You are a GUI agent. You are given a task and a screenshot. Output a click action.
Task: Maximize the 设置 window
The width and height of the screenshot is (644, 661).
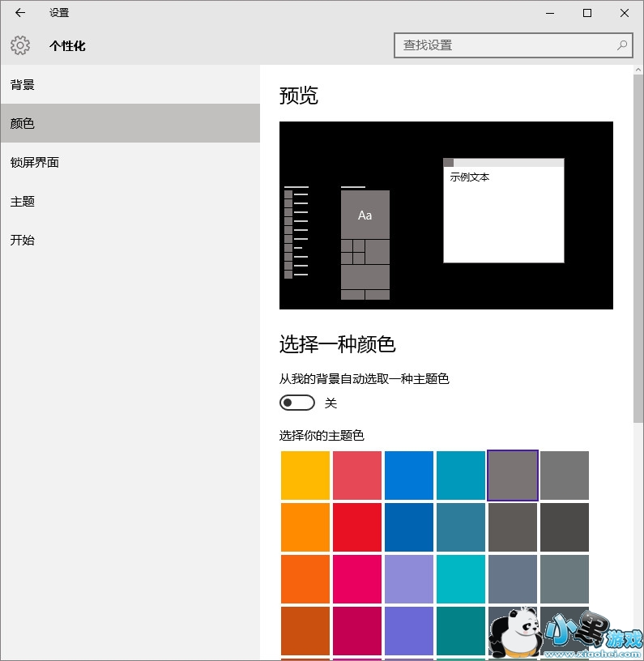(x=587, y=13)
